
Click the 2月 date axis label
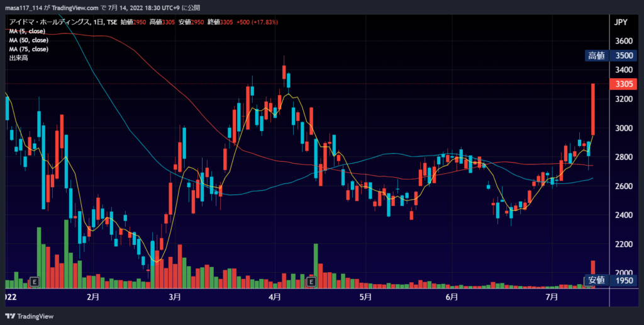click(x=93, y=297)
